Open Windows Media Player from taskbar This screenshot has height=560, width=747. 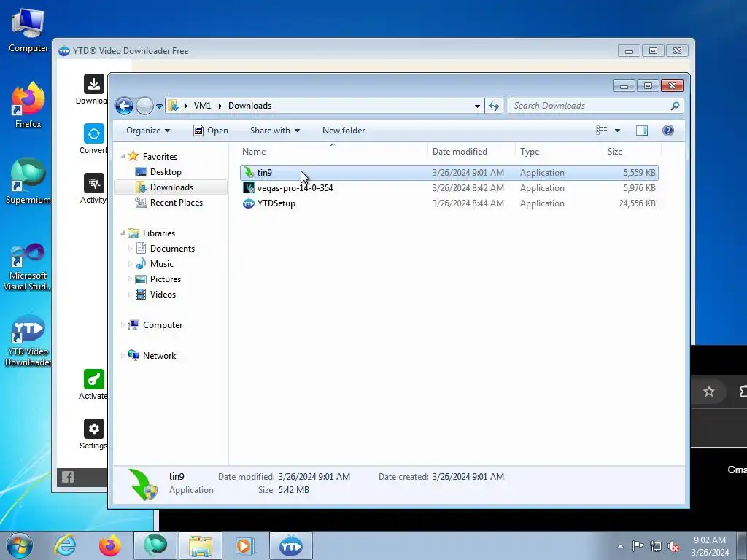coord(245,545)
